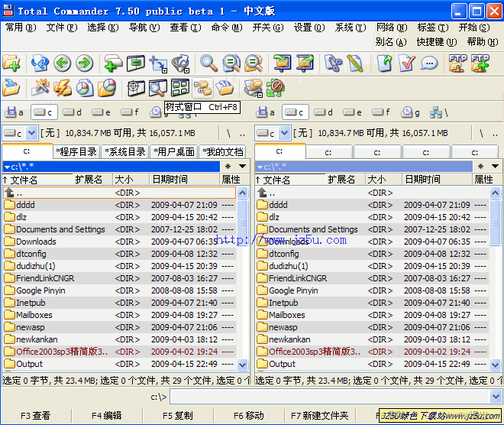Select drive a in right drive bar
Image resolution: width=504 pixels, height=425 pixels.
pyautogui.click(x=267, y=112)
